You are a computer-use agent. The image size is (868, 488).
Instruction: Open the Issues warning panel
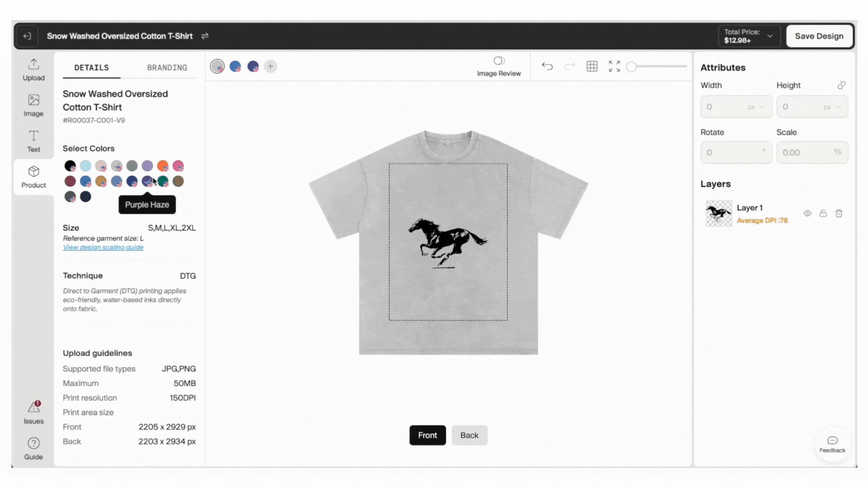33,412
